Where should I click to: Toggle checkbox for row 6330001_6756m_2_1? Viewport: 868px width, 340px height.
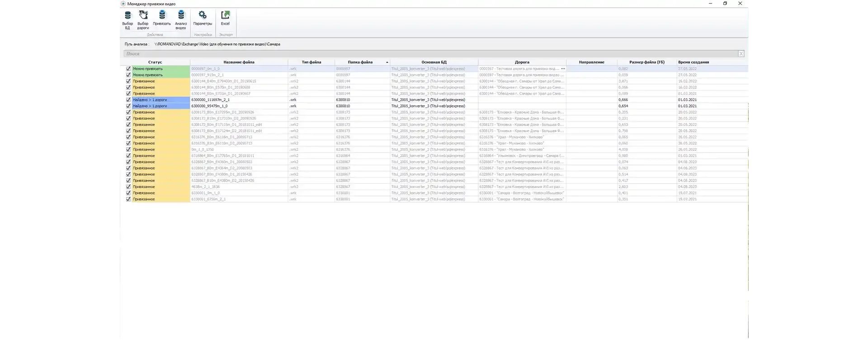click(128, 199)
